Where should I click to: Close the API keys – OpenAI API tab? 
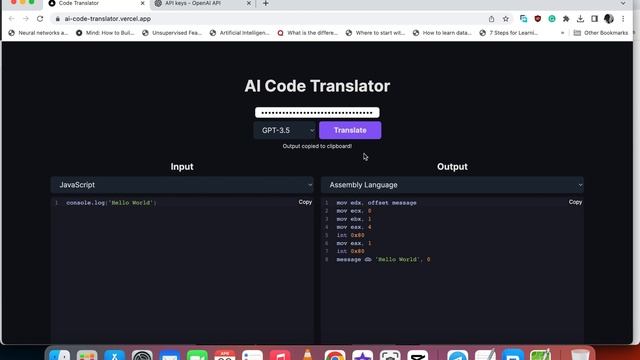coord(249,3)
